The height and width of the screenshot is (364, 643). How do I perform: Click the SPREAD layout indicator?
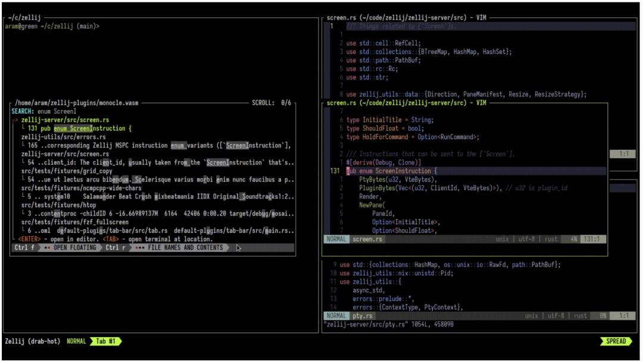616,341
